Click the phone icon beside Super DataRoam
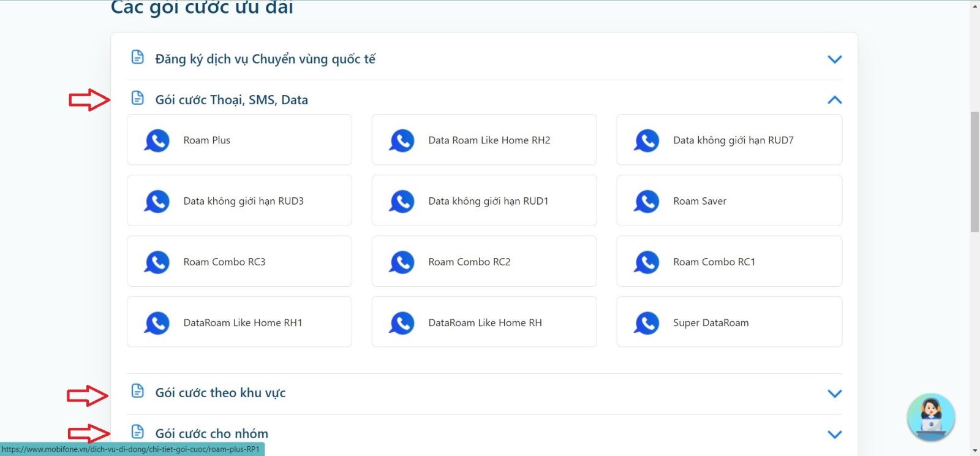 [x=647, y=322]
